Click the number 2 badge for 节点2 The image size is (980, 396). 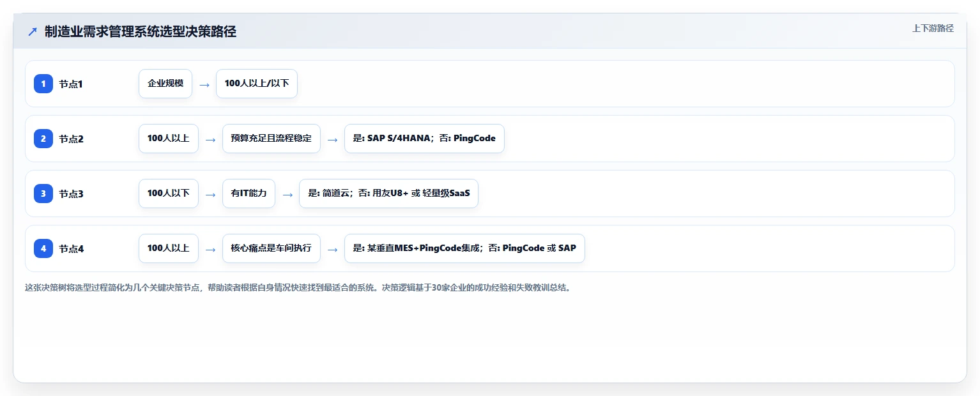43,139
